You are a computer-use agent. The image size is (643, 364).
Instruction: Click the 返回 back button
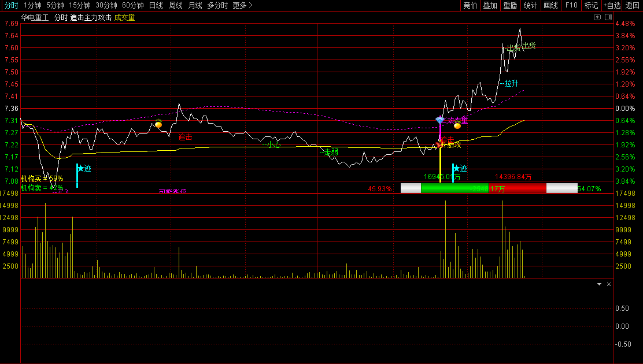(x=633, y=5)
